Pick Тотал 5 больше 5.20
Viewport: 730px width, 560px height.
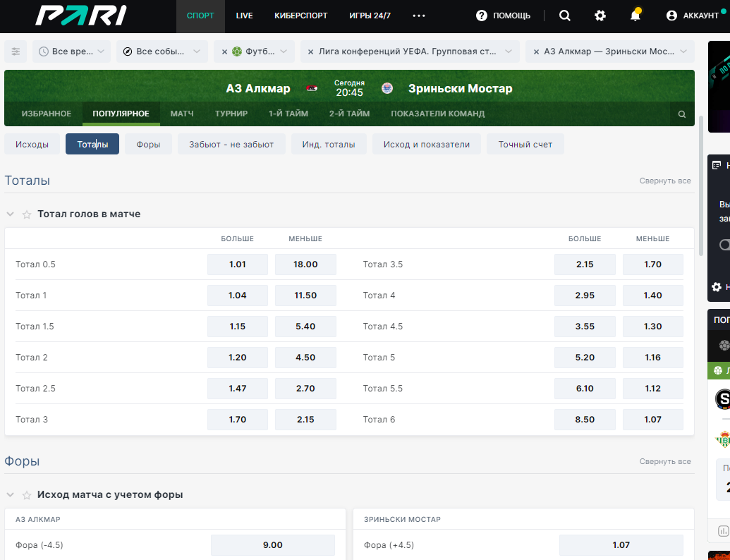coord(585,358)
